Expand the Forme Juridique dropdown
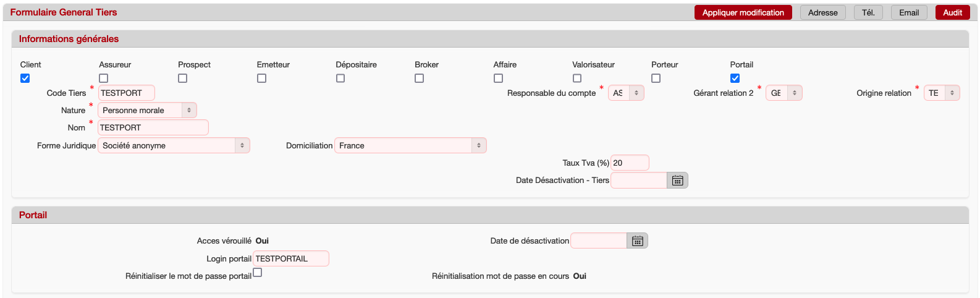 [174, 146]
